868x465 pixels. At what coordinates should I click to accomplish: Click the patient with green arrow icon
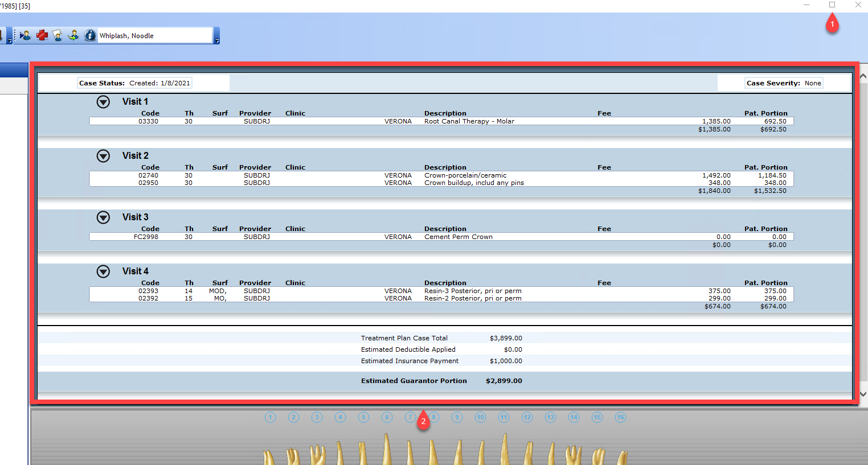point(73,35)
